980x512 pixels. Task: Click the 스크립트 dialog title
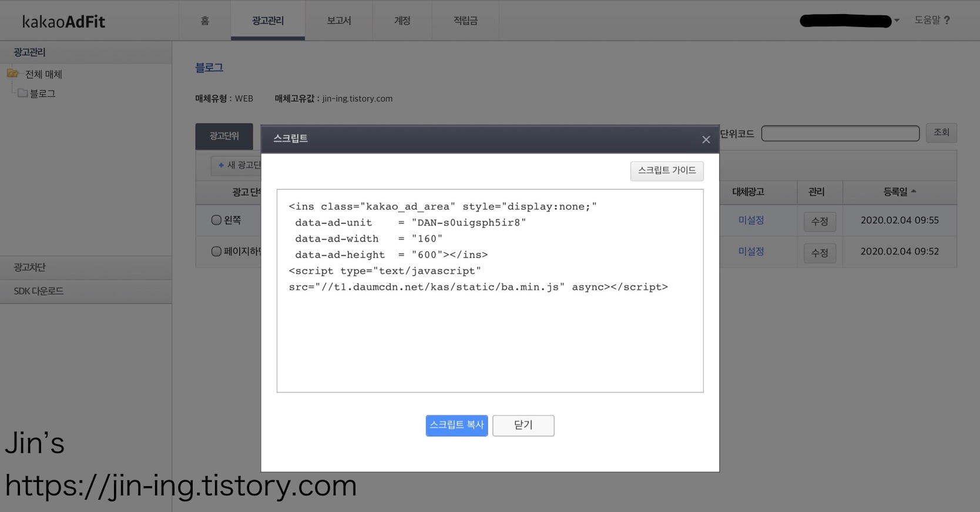(x=290, y=138)
